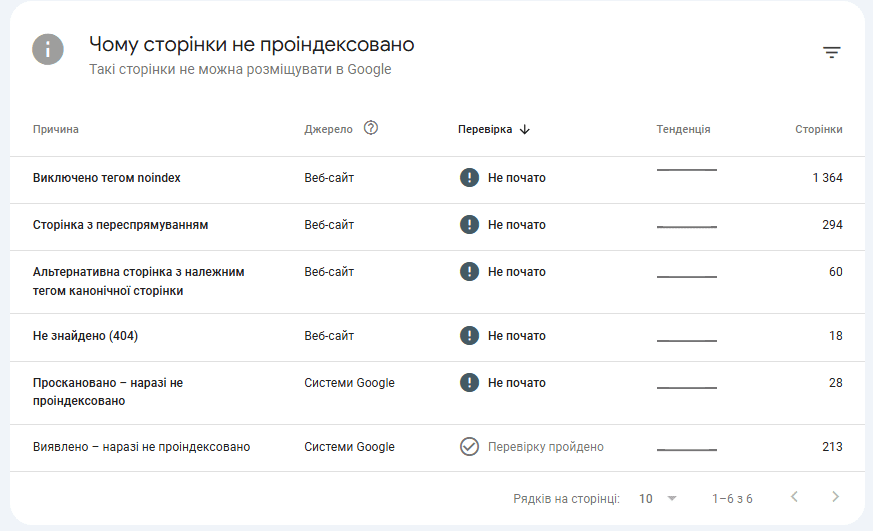Image resolution: width=873 pixels, height=531 pixels.
Task: Sort by Перевірка column arrow
Action: click(x=525, y=129)
